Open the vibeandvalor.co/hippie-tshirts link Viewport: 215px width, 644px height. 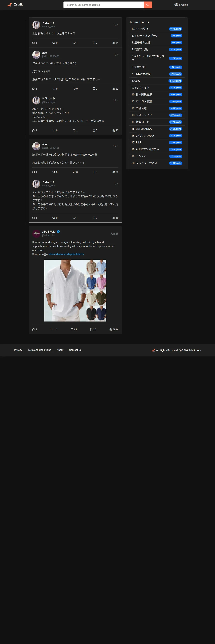[x=66, y=254]
